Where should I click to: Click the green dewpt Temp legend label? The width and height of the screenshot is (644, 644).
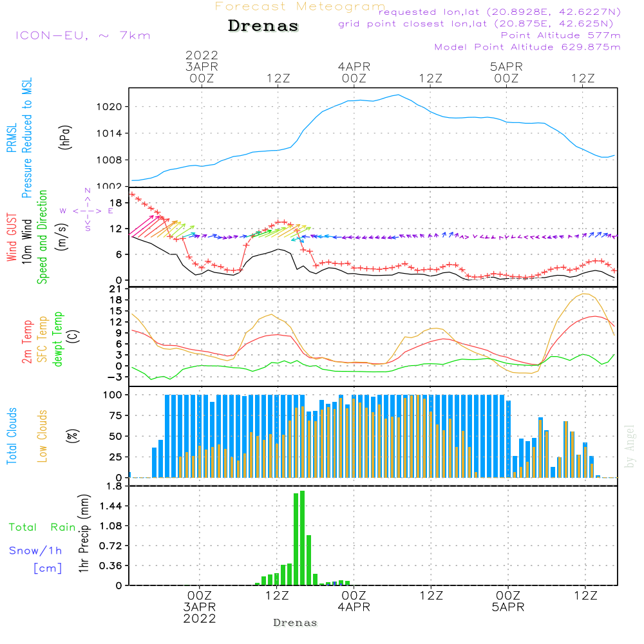click(x=58, y=339)
